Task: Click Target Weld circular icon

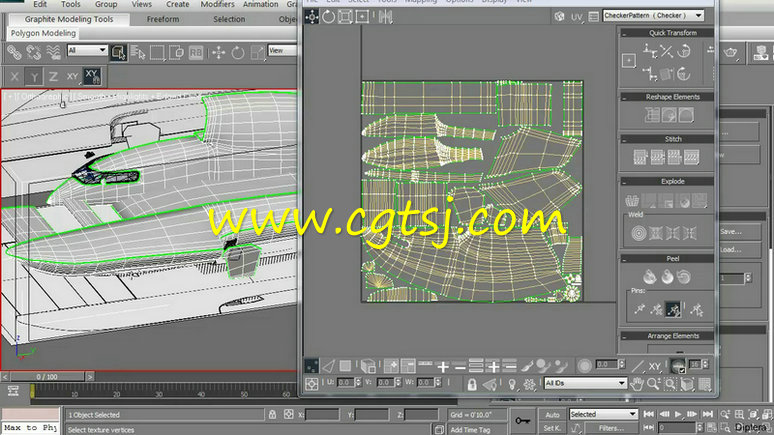Action: tap(639, 233)
